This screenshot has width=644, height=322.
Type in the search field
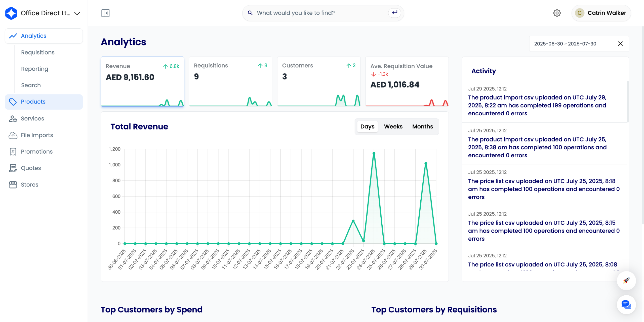321,13
